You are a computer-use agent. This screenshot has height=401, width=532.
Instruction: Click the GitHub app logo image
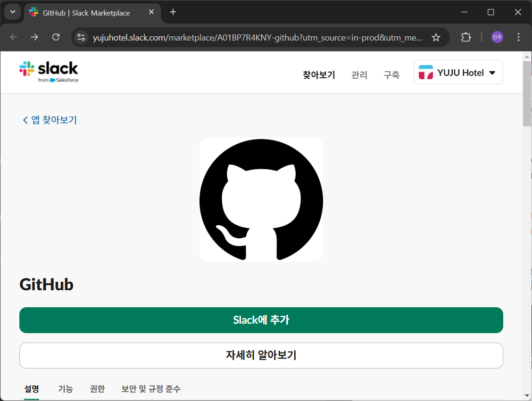261,199
